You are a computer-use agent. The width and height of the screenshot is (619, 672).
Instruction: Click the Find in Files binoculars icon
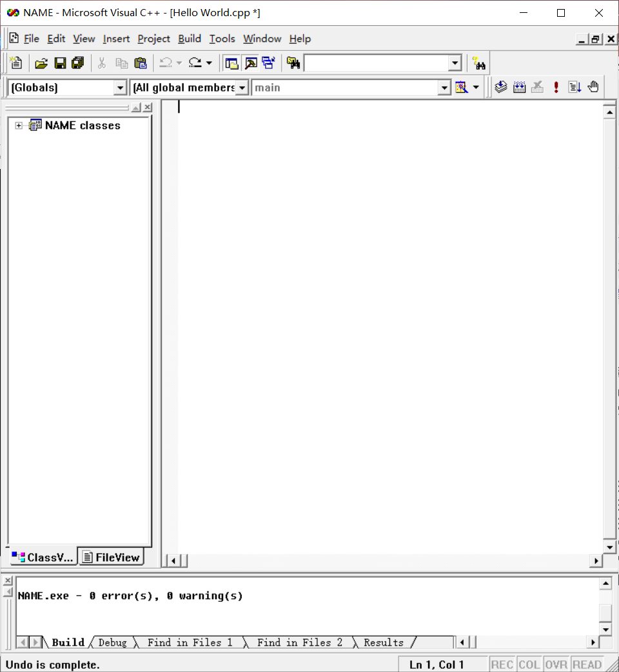pyautogui.click(x=293, y=63)
